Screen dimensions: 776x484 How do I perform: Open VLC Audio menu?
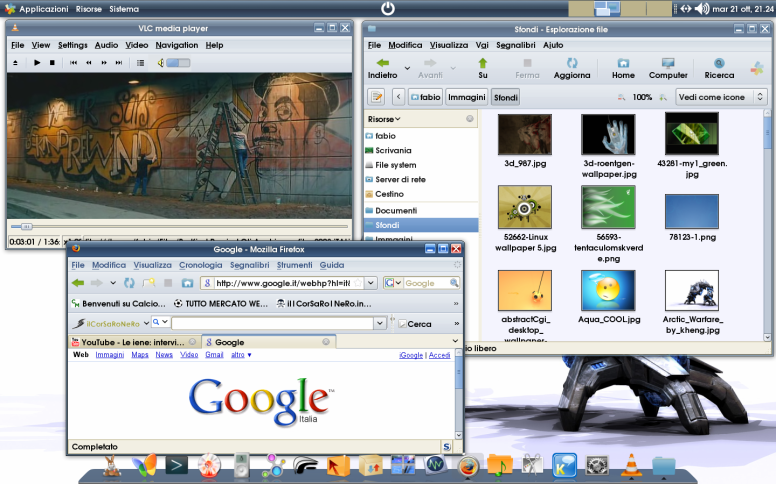click(106, 45)
